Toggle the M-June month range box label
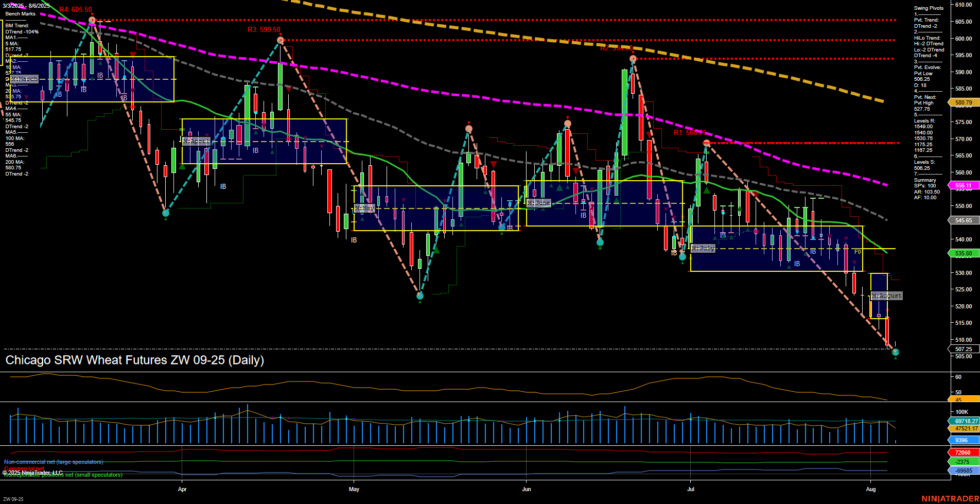The image size is (980, 504). 538,203
